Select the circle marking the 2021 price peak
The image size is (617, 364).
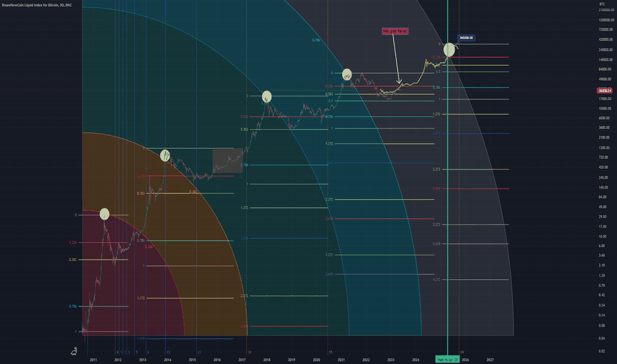(x=347, y=74)
